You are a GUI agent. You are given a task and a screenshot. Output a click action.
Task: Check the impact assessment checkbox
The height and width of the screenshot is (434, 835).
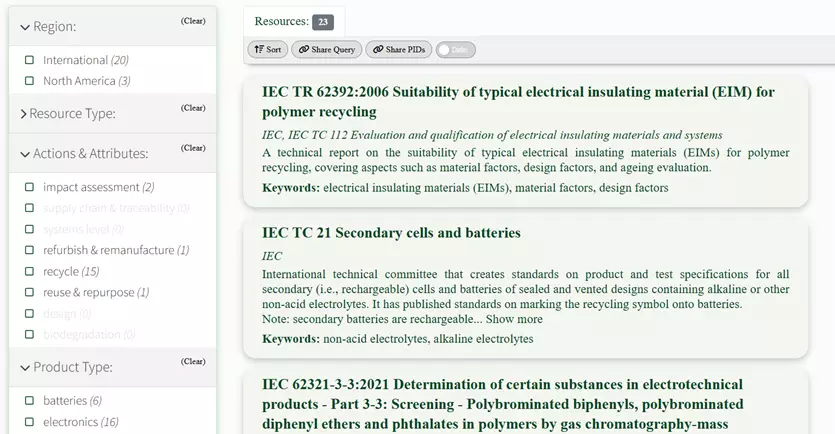click(29, 187)
